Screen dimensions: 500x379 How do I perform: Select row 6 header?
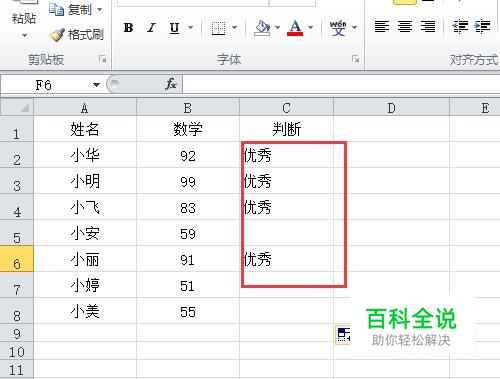click(x=17, y=259)
